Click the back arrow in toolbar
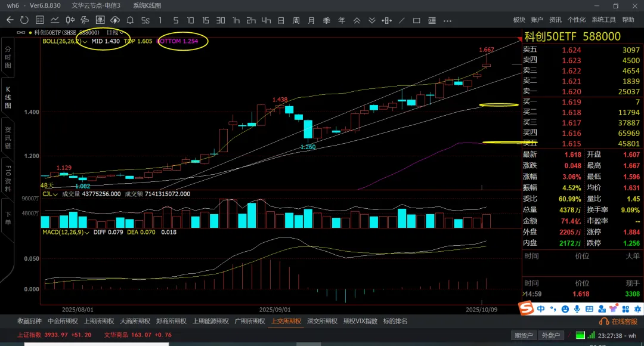Screen dimensions: 644x346 point(10,20)
